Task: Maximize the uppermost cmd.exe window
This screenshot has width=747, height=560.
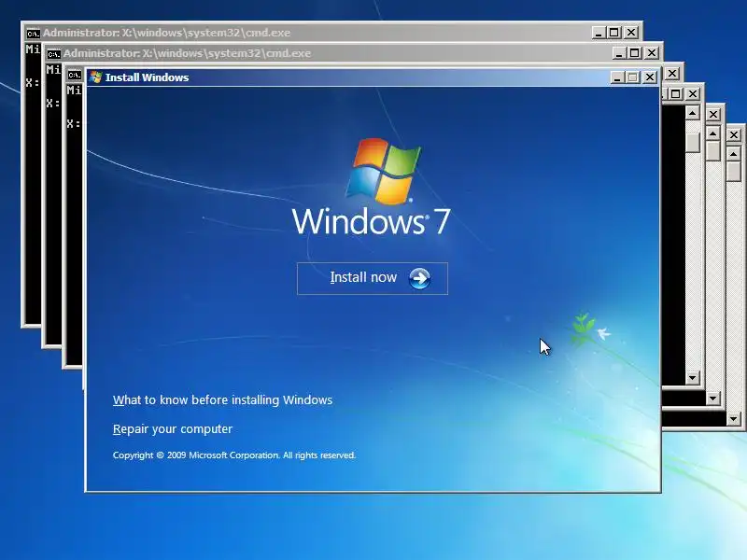Action: tap(614, 33)
